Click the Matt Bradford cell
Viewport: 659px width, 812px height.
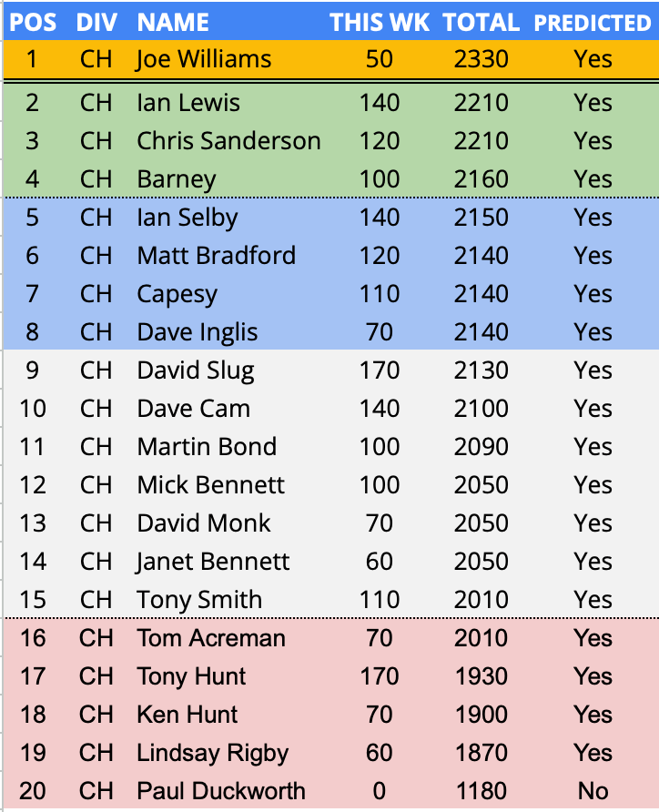[x=217, y=256]
